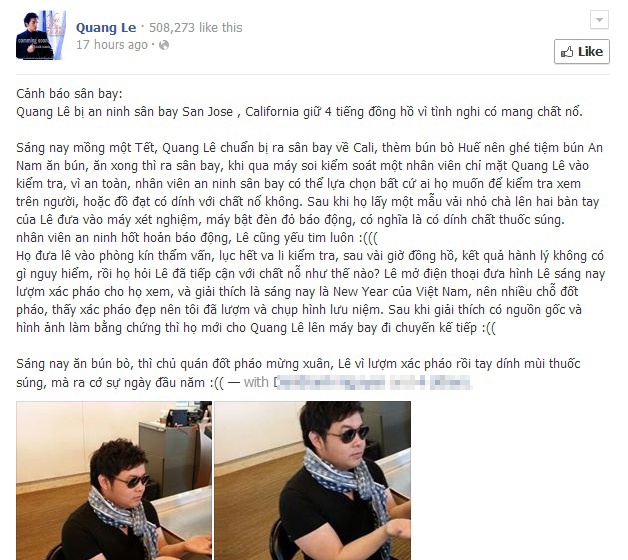Click the line starting "Sáng nay ăn bún bò"
This screenshot has width=628, height=560.
(x=298, y=364)
